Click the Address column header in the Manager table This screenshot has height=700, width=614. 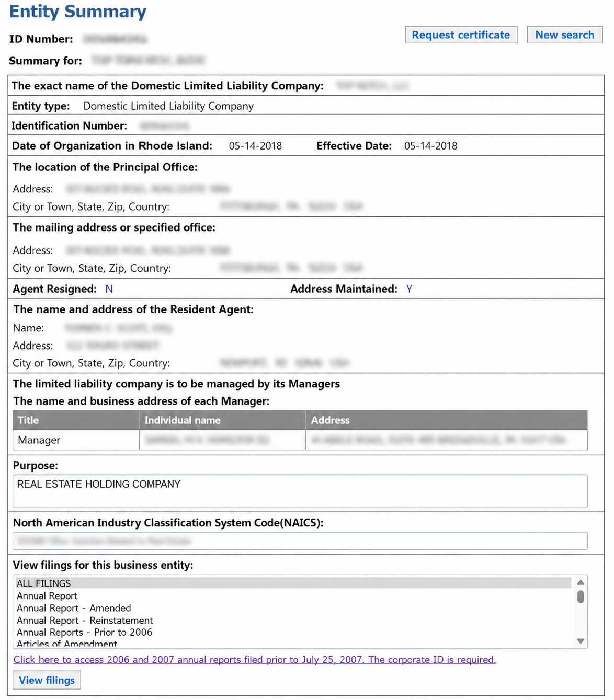click(x=447, y=420)
